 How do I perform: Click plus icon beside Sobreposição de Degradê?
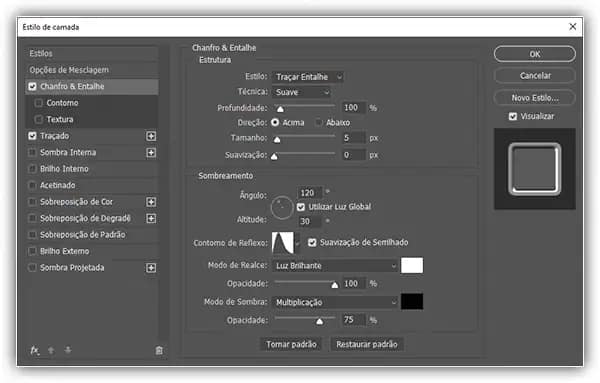pyautogui.click(x=151, y=218)
